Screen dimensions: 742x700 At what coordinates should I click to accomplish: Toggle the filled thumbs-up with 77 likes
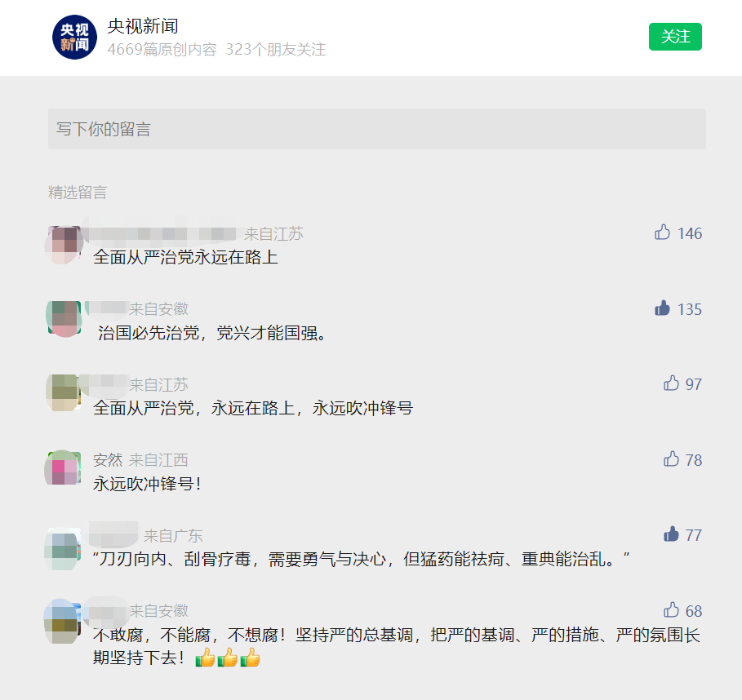pos(671,534)
